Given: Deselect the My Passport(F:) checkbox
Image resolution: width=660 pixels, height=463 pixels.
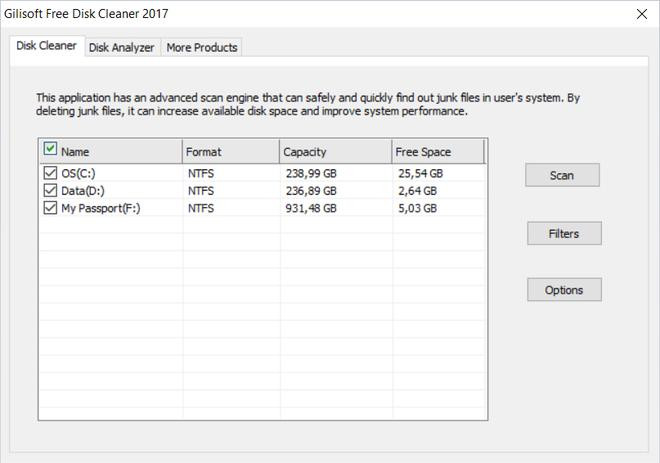Looking at the screenshot, I should pyautogui.click(x=51, y=209).
